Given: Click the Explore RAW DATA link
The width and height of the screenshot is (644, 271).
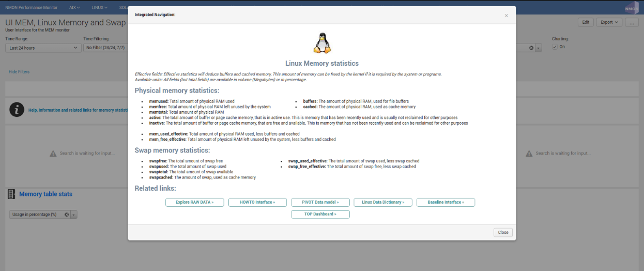Looking at the screenshot, I should [x=194, y=202].
